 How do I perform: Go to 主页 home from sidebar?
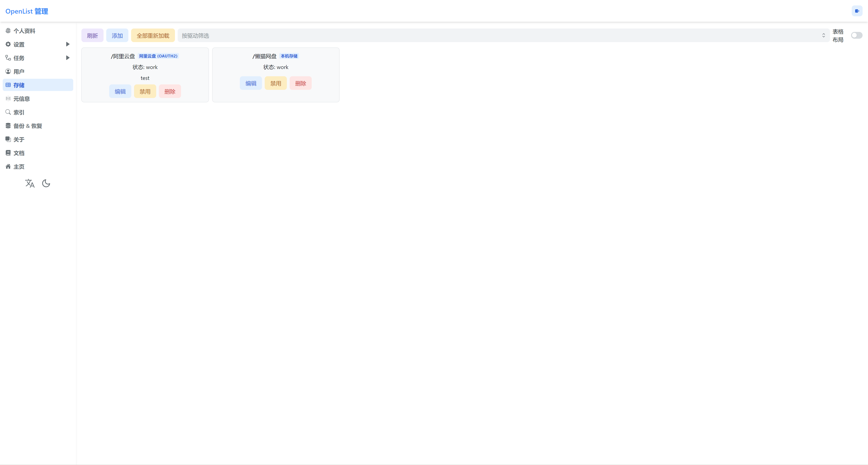pos(38,166)
